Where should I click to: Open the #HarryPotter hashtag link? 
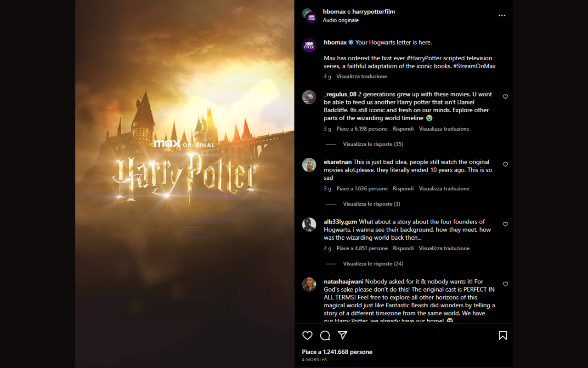(424, 58)
